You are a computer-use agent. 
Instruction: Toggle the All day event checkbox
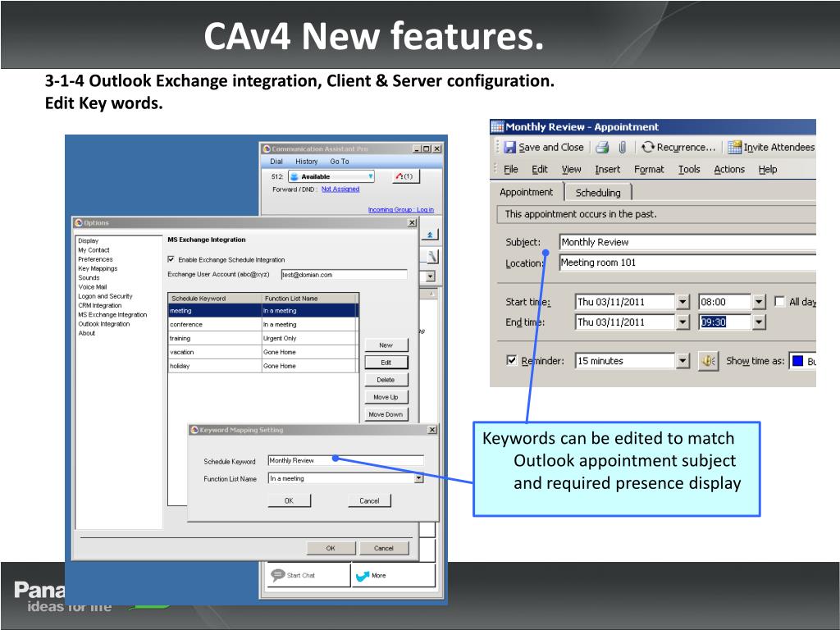(x=779, y=302)
